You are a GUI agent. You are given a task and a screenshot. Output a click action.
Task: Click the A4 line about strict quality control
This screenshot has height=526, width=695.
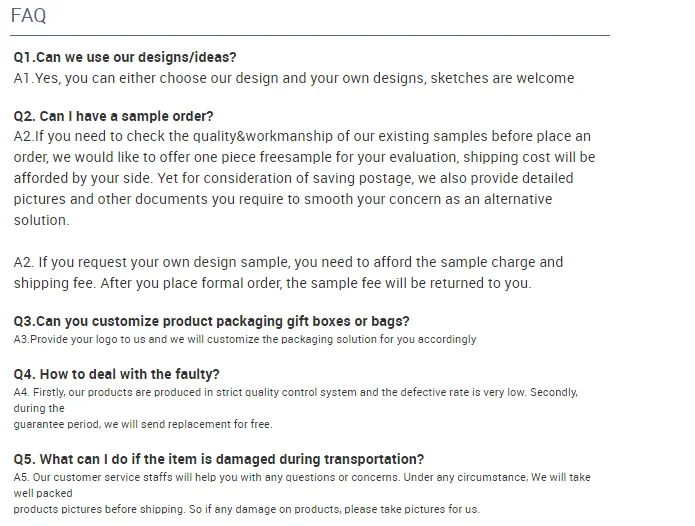tap(295, 393)
